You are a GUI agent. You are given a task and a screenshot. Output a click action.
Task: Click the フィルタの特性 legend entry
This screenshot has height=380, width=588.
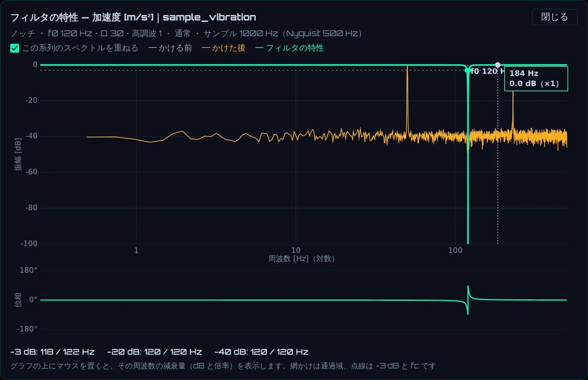[290, 48]
